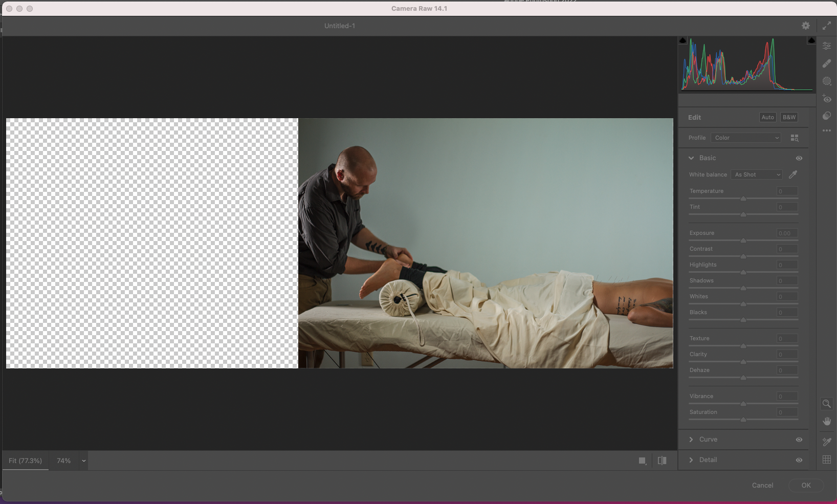This screenshot has width=837, height=504.
Task: Convert image to B&W
Action: pos(788,117)
